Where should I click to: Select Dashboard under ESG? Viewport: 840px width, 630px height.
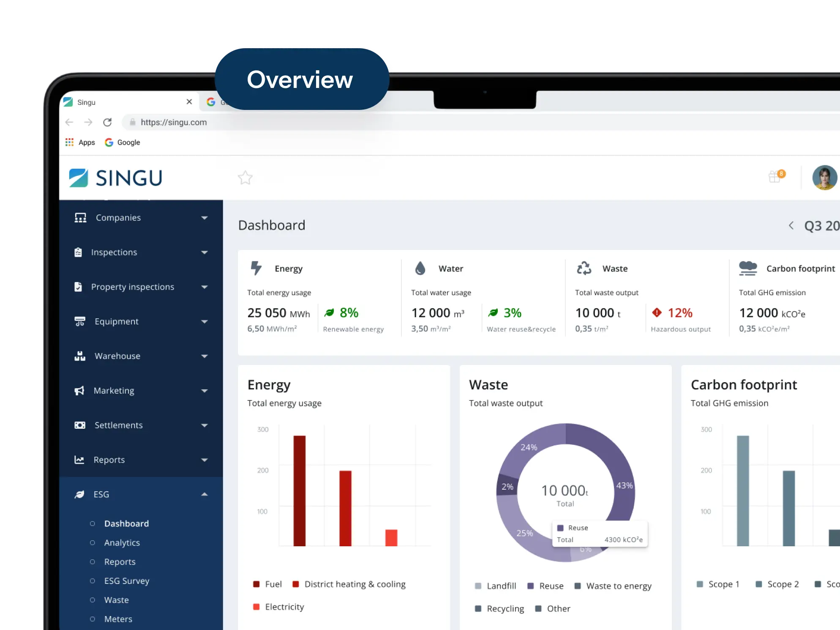(126, 524)
